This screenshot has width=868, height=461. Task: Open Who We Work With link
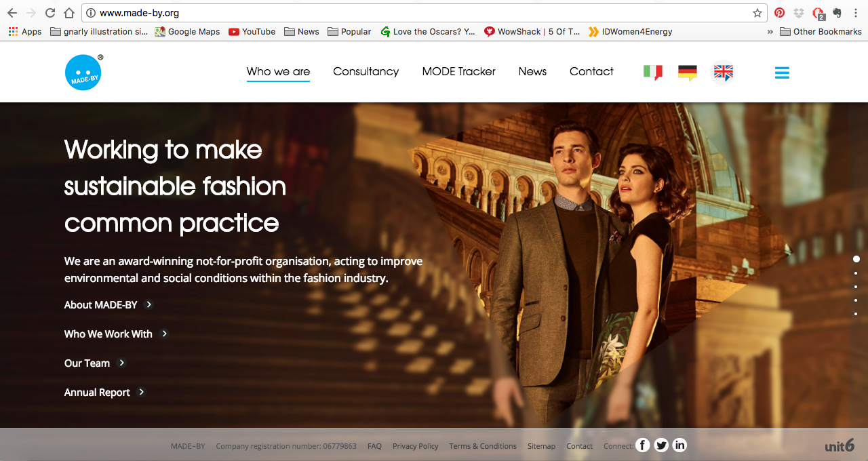pyautogui.click(x=108, y=334)
